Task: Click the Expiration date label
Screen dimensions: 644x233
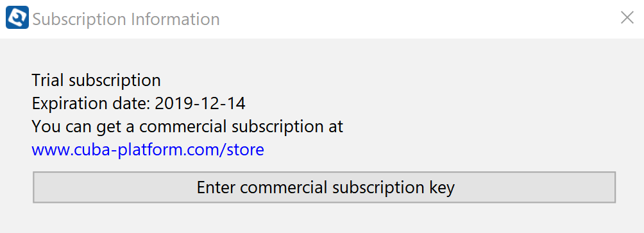Action: [91, 103]
